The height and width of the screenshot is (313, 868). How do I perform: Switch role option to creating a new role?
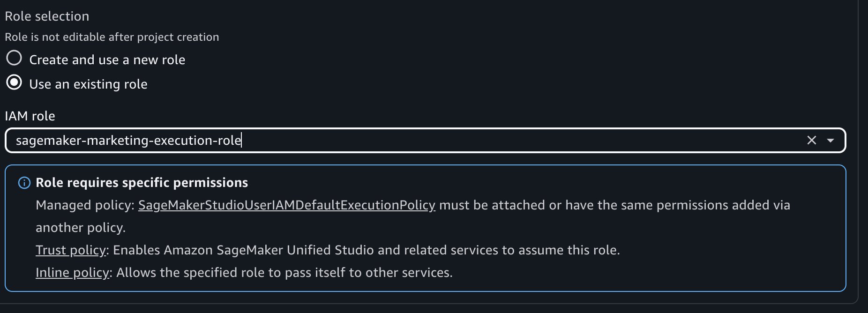tap(15, 58)
